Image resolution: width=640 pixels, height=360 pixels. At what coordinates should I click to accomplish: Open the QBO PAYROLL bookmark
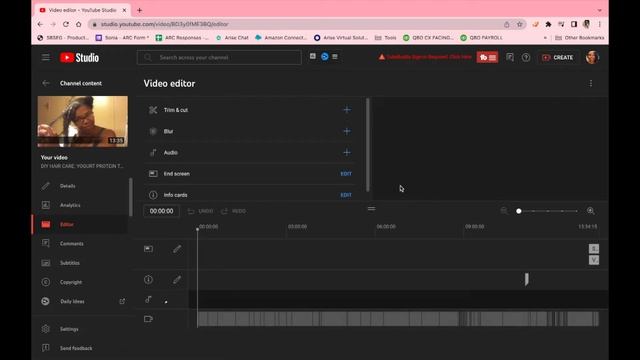click(x=481, y=38)
